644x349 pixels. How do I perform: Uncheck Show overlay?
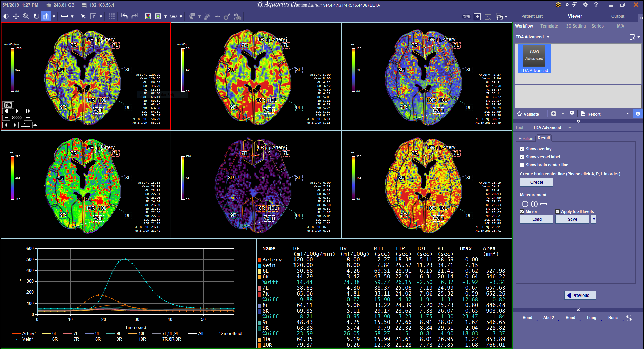tap(522, 149)
